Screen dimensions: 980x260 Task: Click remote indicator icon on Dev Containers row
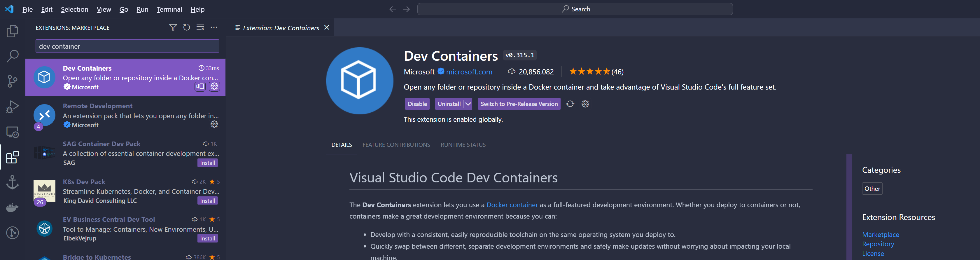point(200,86)
